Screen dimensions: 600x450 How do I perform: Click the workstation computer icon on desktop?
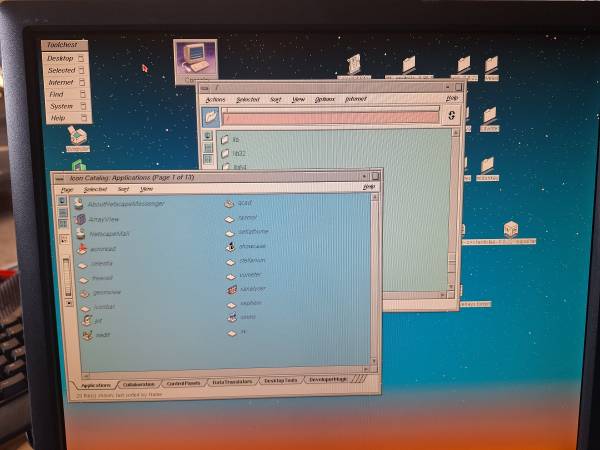coord(195,58)
